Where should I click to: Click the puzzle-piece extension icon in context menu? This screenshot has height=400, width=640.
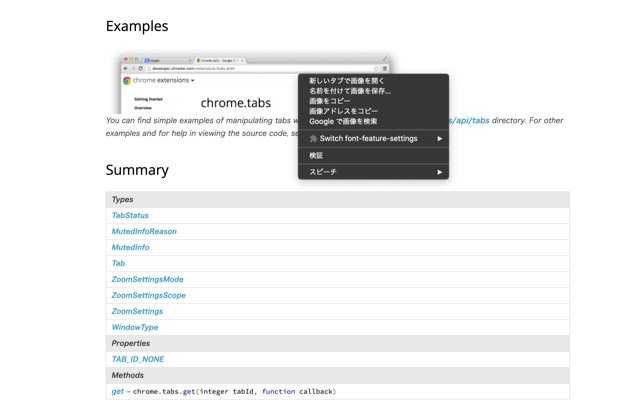pos(313,138)
